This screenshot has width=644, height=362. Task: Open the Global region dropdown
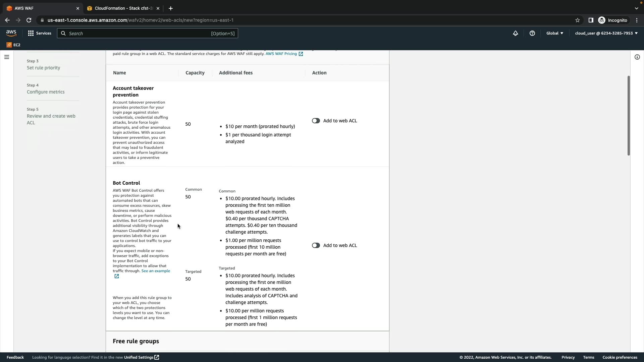[554, 33]
